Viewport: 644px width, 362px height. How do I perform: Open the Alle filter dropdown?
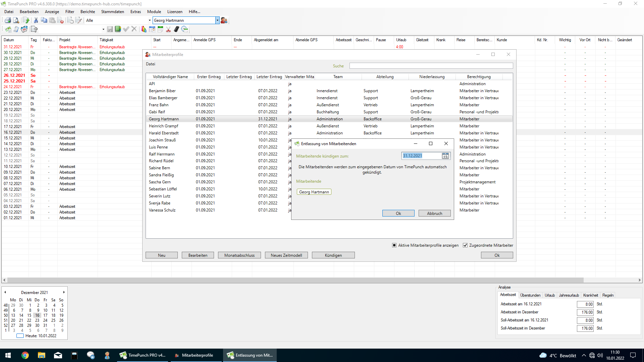coord(150,20)
